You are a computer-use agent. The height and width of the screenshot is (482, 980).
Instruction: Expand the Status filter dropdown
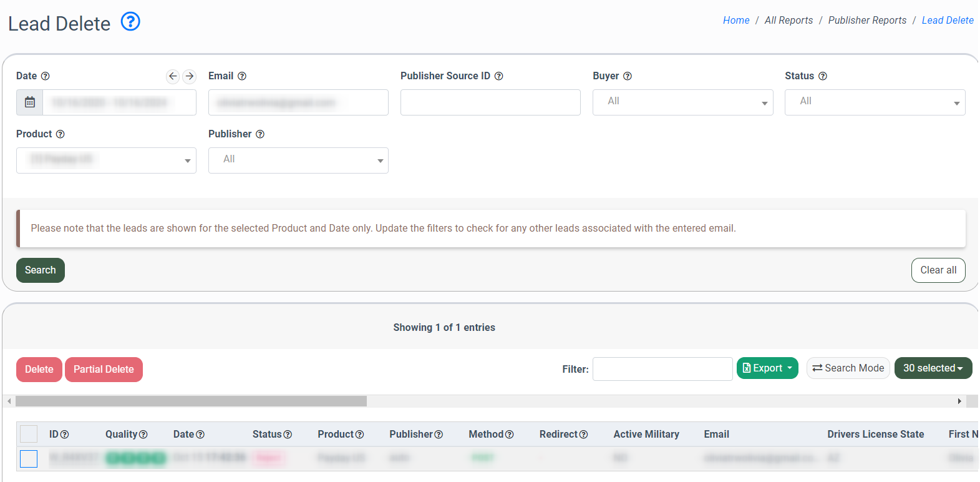[x=875, y=102]
